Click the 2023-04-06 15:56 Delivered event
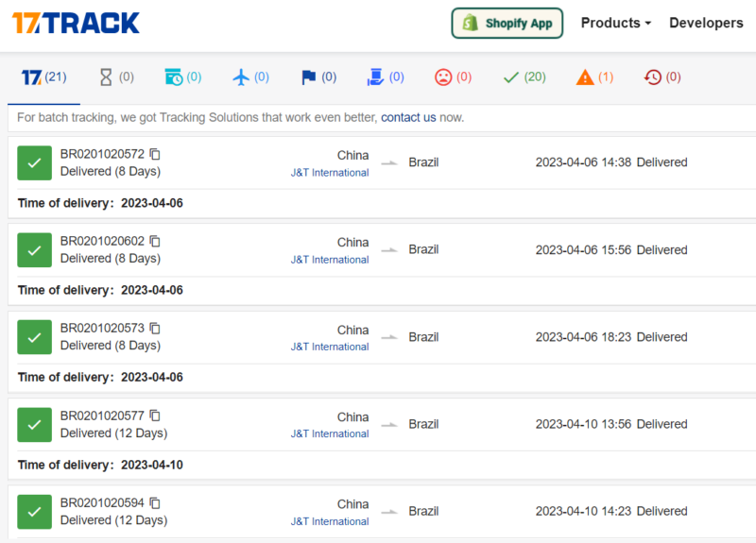Image resolution: width=756 pixels, height=543 pixels. (x=611, y=249)
